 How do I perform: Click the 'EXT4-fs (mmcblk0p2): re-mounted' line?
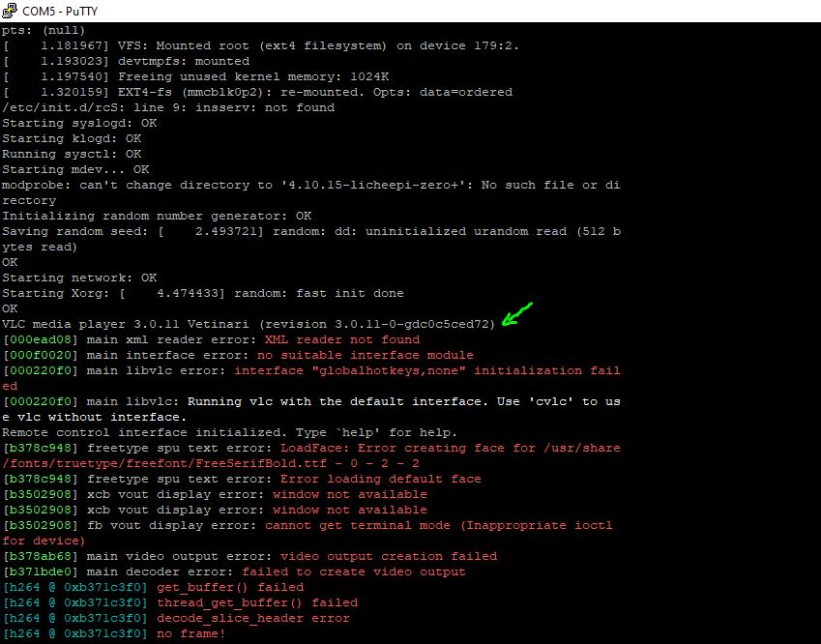(x=257, y=92)
